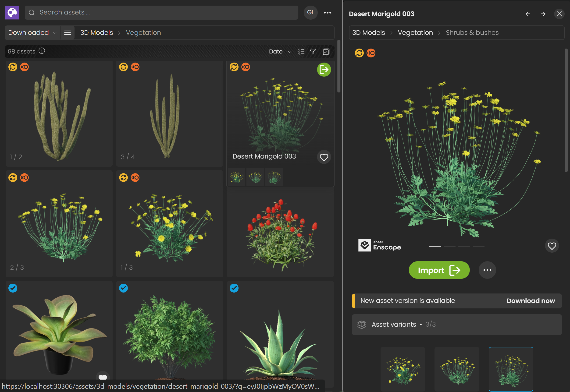Select highlighted third asset variant in details
This screenshot has height=392, width=570.
point(511,369)
